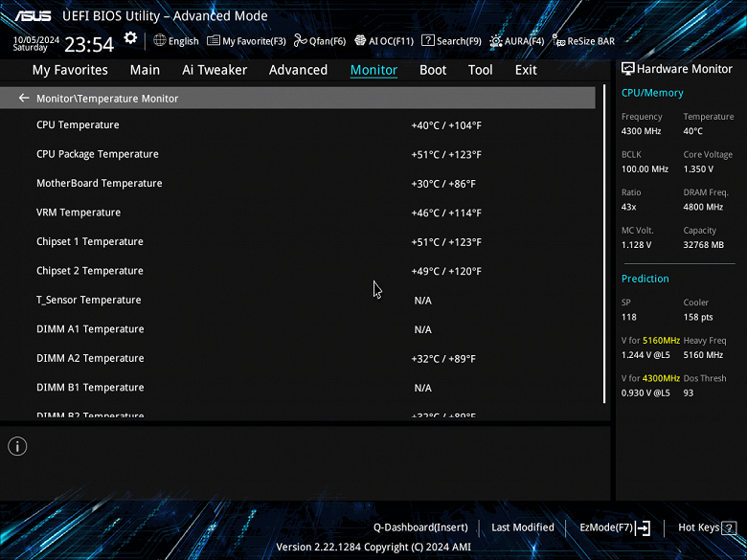Click 100.00 MHz BCLK value
747x560 pixels.
pyautogui.click(x=645, y=169)
